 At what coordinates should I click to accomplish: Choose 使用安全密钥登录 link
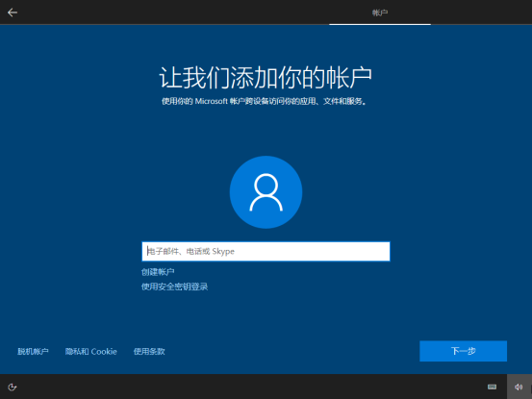(174, 287)
